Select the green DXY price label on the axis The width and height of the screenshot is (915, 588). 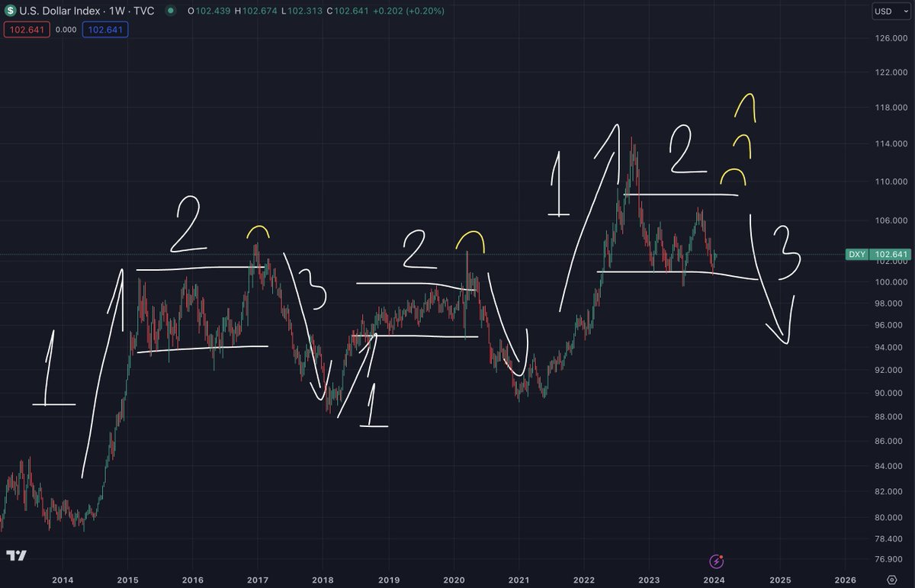[x=877, y=254]
